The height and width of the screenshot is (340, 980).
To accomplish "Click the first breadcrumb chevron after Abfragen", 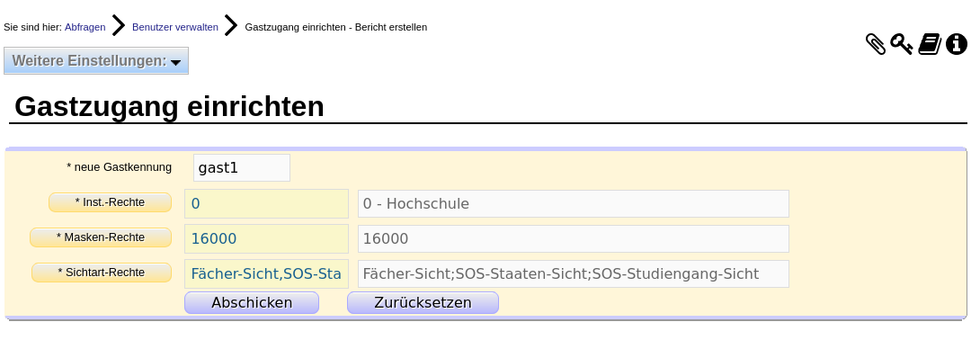I will pos(119,25).
